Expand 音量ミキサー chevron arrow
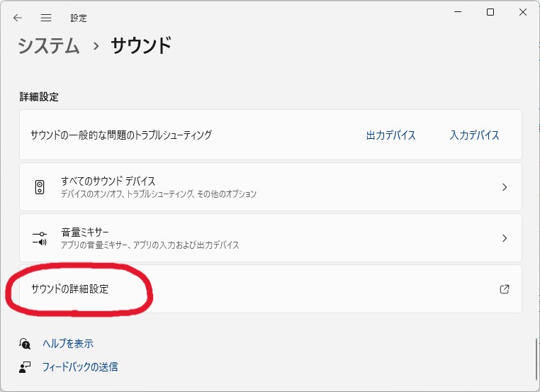Screen dimensions: 540x392 [x=505, y=238]
